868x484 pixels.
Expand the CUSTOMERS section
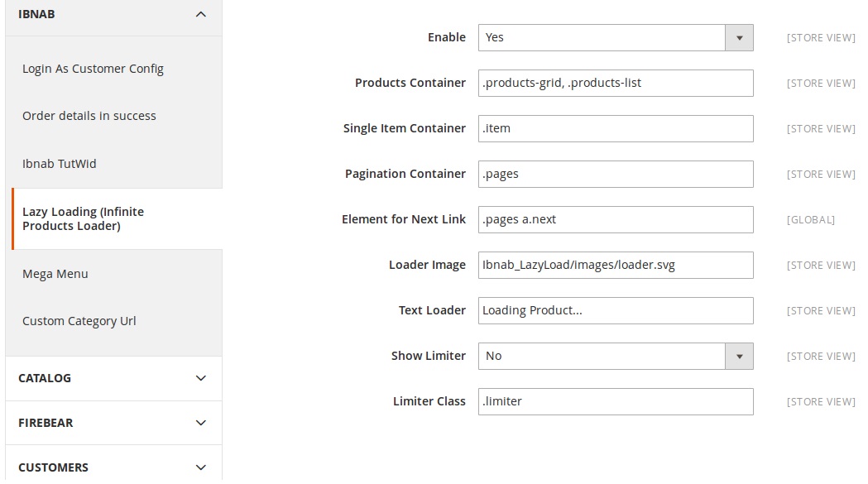pyautogui.click(x=113, y=466)
